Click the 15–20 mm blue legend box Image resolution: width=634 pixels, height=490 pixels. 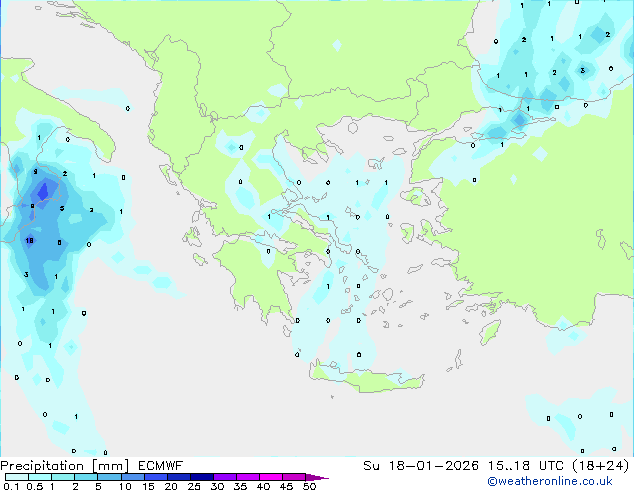(x=155, y=477)
